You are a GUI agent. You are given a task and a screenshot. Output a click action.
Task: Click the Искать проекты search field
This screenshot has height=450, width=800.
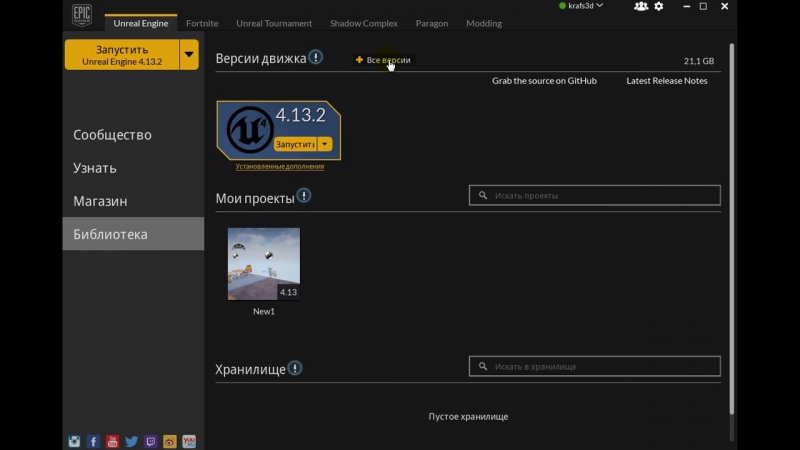(x=595, y=195)
